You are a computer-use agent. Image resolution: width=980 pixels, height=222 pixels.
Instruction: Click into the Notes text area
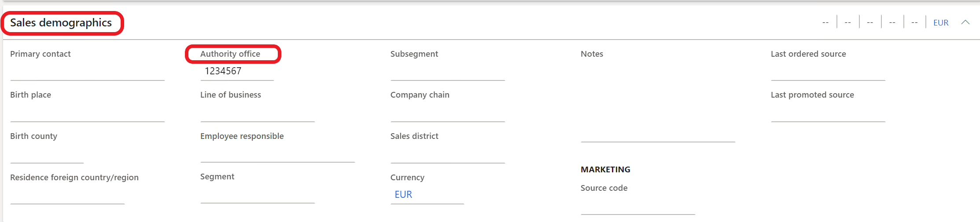(658, 101)
